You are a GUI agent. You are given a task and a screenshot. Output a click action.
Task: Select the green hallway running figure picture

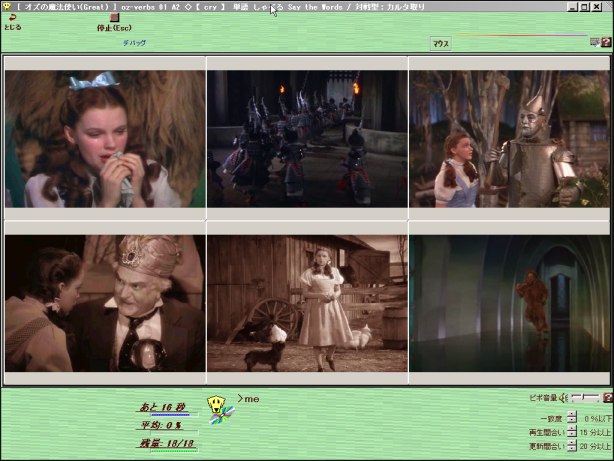tap(509, 303)
